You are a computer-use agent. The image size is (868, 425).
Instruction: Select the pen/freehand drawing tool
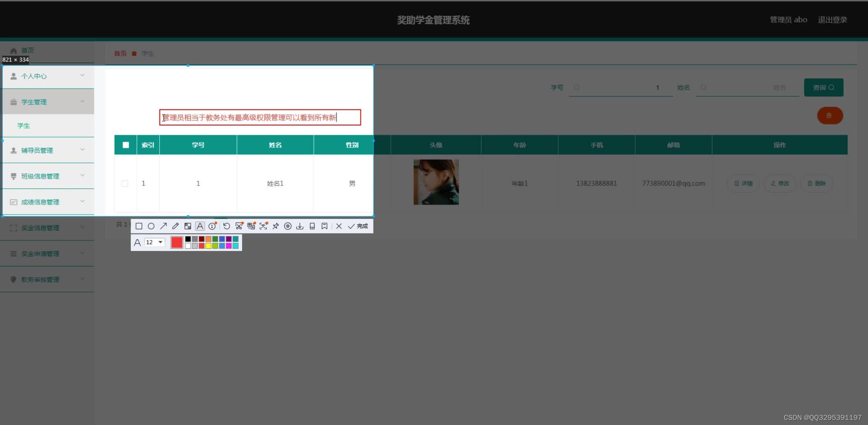(x=175, y=225)
